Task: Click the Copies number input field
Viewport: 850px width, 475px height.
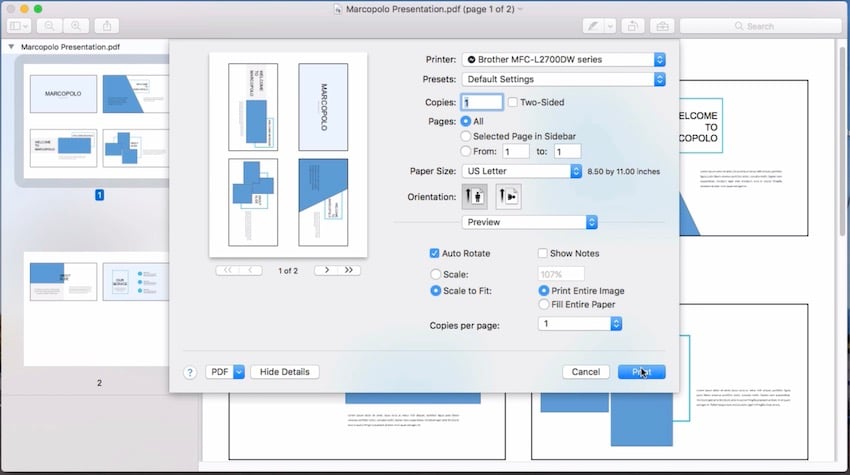Action: (481, 102)
